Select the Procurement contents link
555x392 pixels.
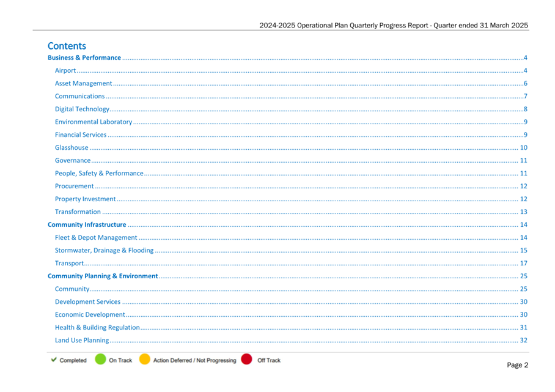[291, 187]
